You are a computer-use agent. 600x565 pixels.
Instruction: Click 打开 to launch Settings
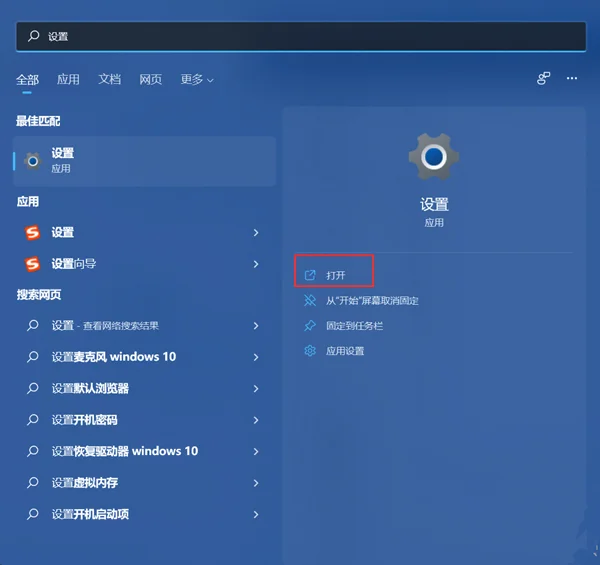point(334,271)
